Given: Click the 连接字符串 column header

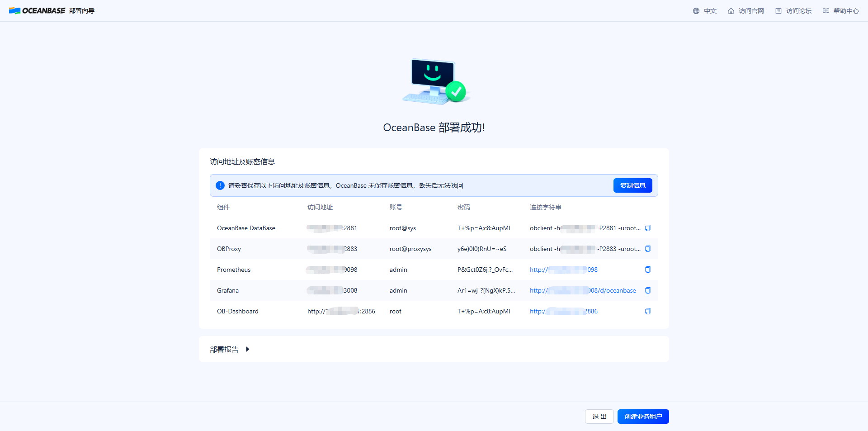Looking at the screenshot, I should [546, 207].
